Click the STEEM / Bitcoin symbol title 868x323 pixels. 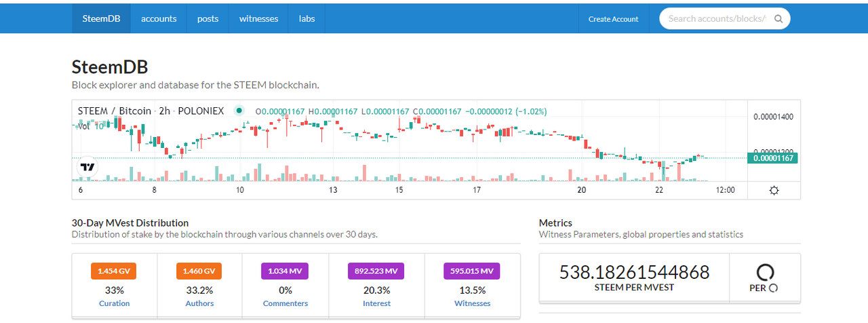point(114,111)
